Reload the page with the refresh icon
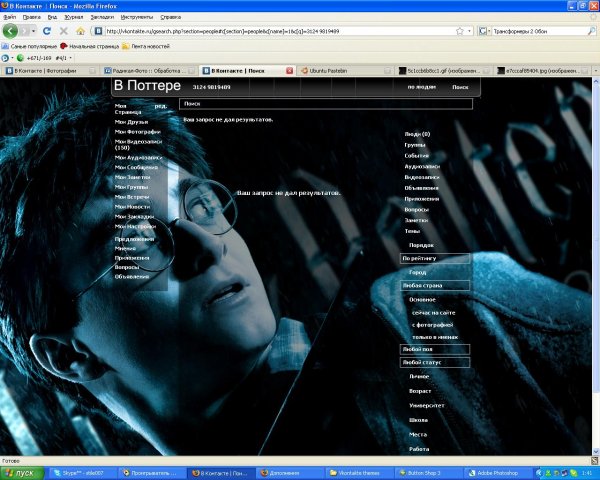 47,31
